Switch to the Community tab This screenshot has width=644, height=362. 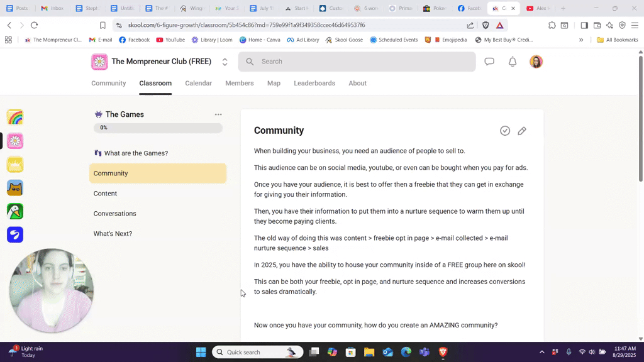coord(108,84)
